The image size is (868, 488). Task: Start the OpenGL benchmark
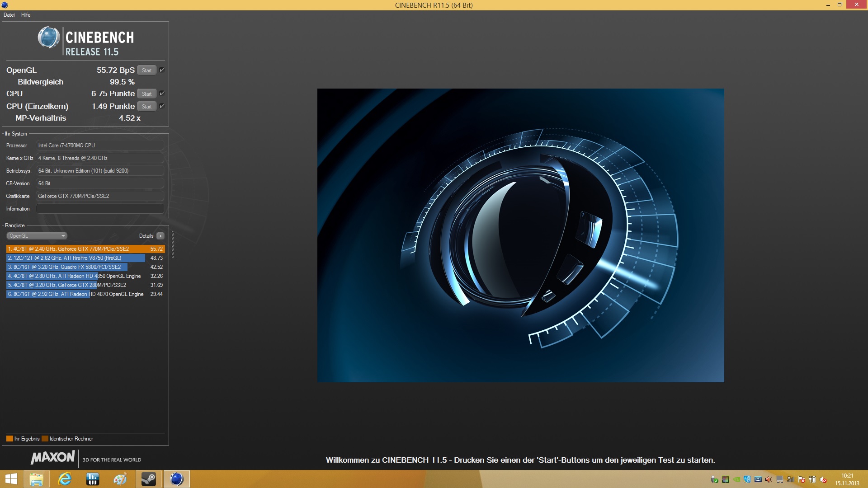146,70
